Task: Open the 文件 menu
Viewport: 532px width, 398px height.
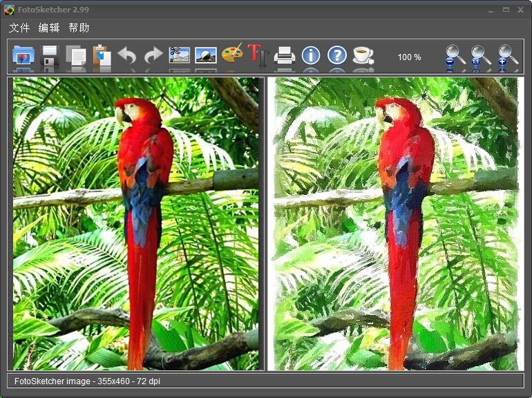Action: pos(19,28)
